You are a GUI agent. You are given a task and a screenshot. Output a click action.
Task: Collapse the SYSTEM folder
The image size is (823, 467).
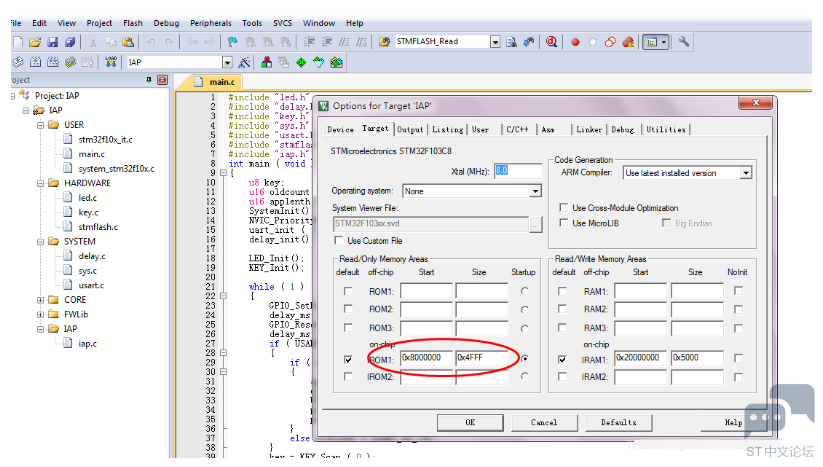40,242
